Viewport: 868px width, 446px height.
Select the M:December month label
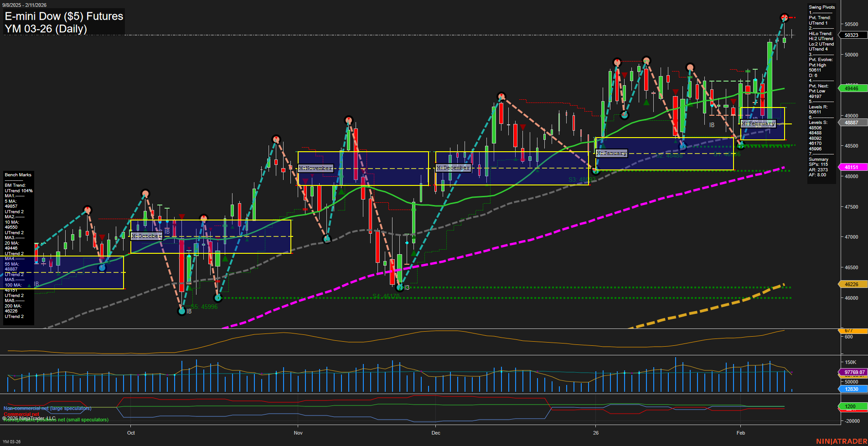click(453, 168)
